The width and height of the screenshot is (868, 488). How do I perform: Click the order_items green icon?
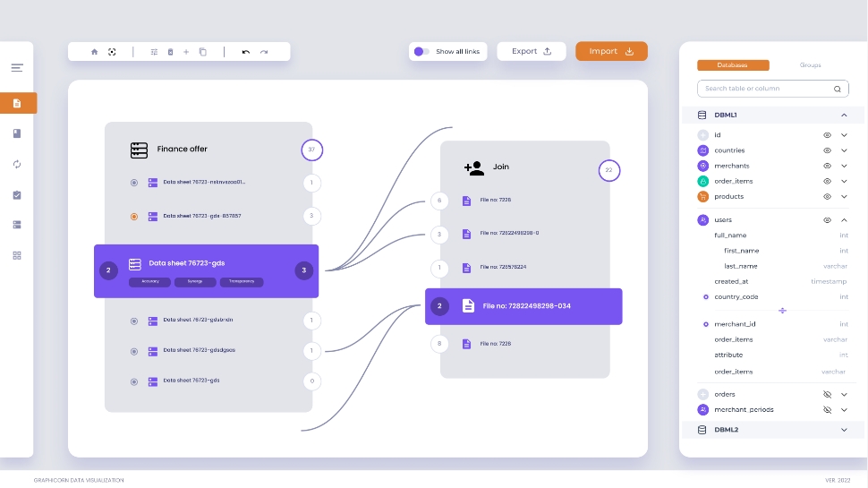[x=703, y=181]
